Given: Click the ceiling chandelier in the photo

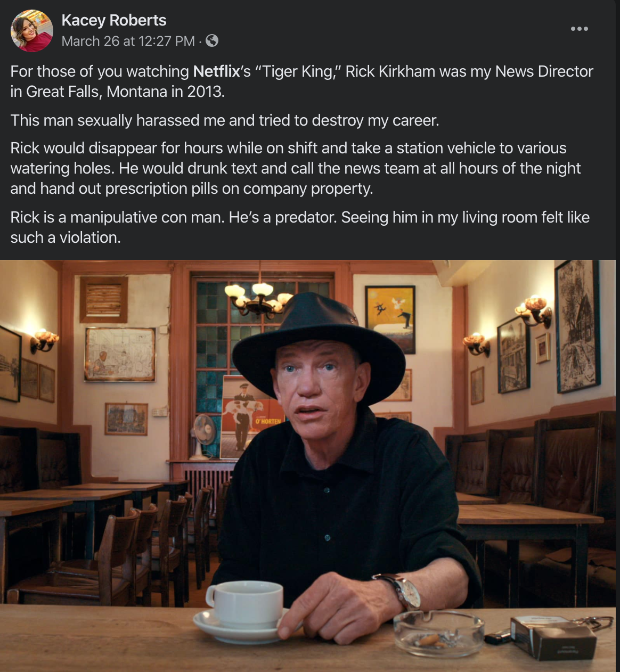Looking at the screenshot, I should click(x=259, y=299).
